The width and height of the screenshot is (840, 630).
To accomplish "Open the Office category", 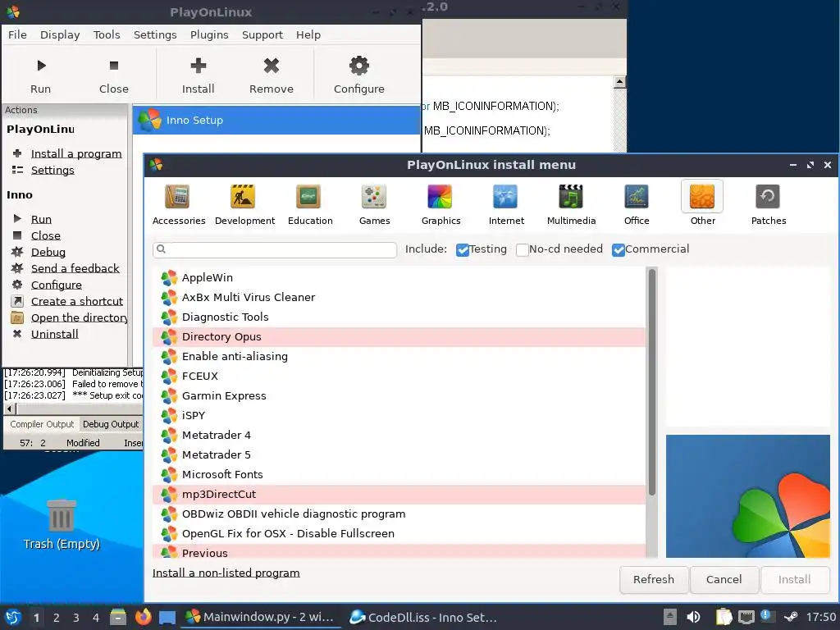I will coord(637,204).
